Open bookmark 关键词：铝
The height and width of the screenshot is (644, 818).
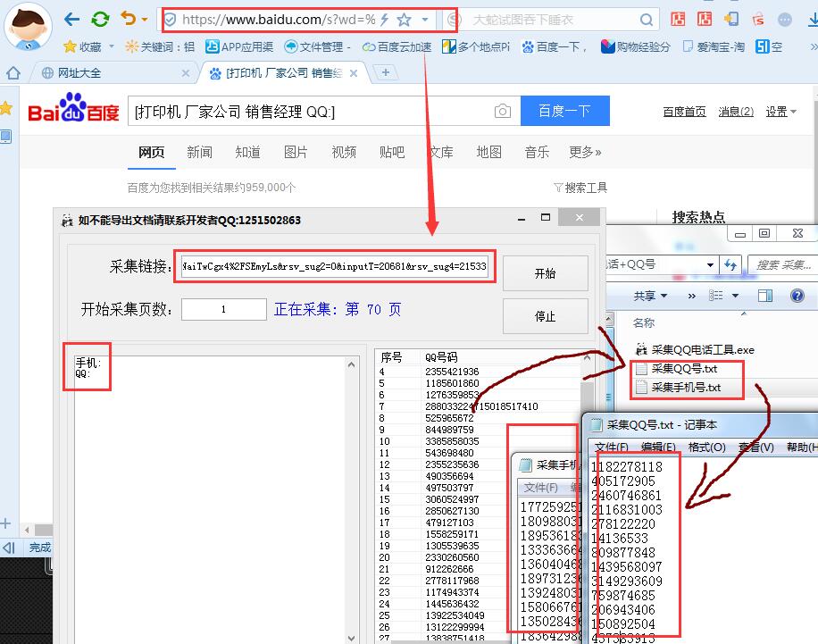tap(160, 47)
